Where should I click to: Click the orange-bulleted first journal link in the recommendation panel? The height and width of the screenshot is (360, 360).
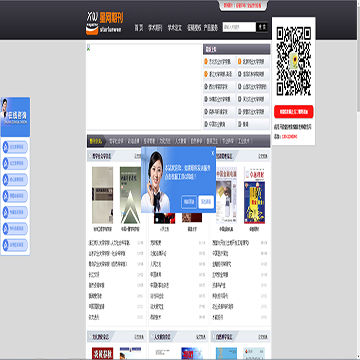218,62
